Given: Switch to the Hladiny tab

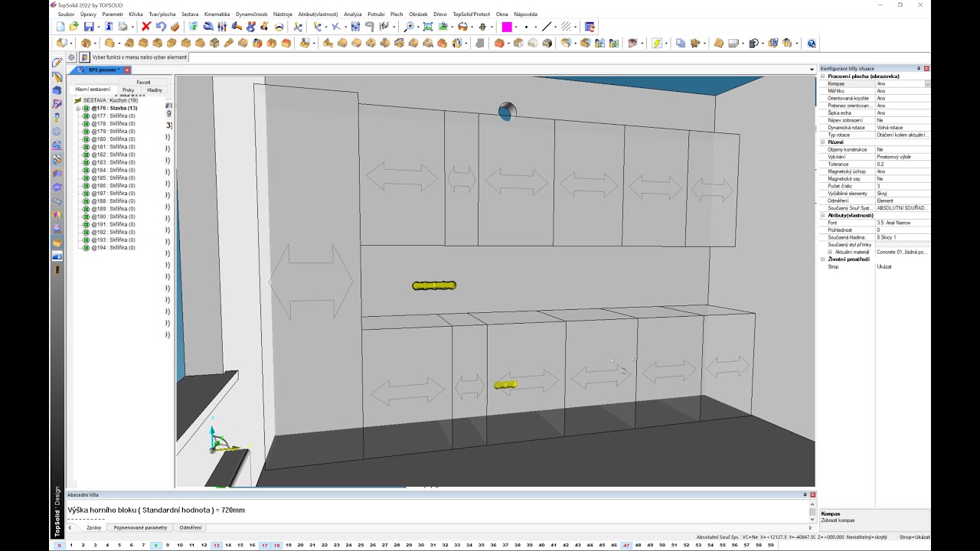Looking at the screenshot, I should (155, 90).
